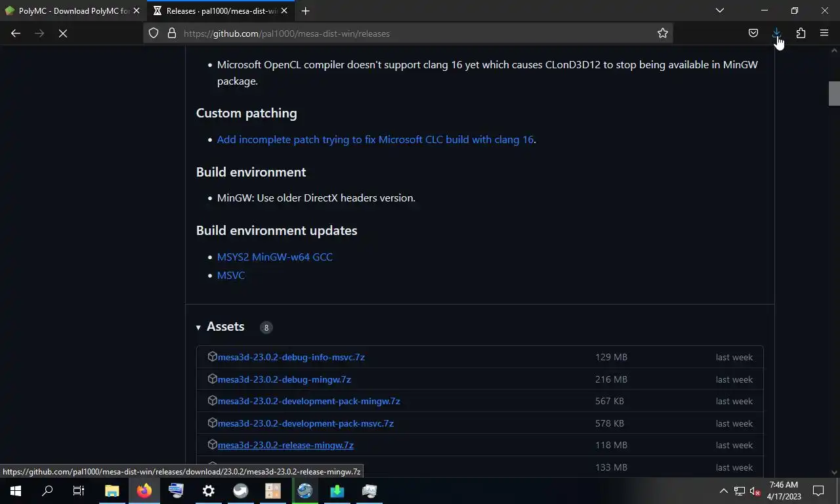Click the scrollbar down arrow
840x504 pixels.
pos(834,472)
